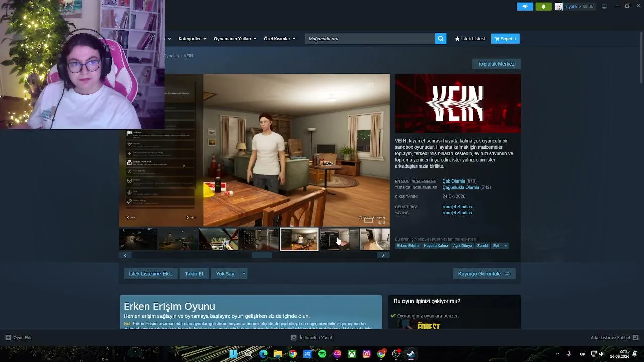Click the microphone icon in system tray

(569, 354)
